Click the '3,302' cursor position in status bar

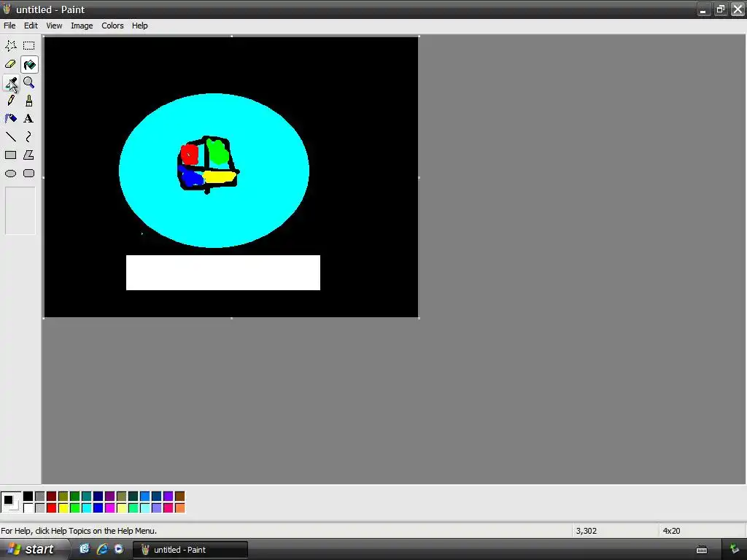pyautogui.click(x=586, y=531)
